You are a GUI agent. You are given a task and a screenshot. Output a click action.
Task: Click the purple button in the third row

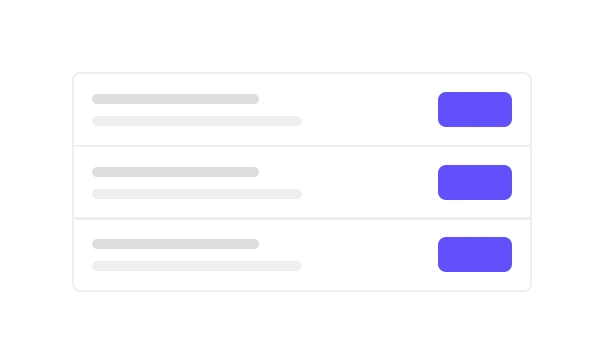pyautogui.click(x=475, y=255)
